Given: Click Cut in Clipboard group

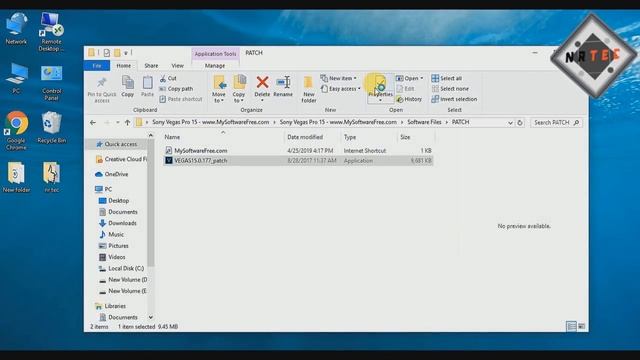Looking at the screenshot, I should pos(168,78).
